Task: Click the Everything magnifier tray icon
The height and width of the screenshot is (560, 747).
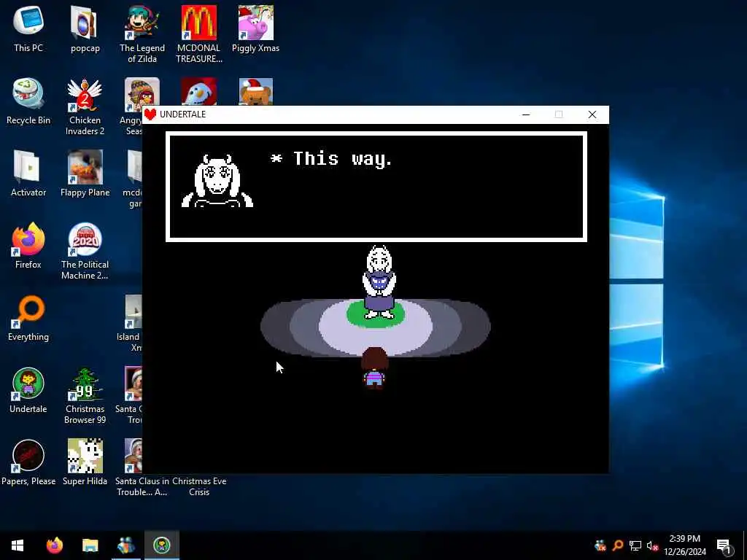Action: [x=618, y=545]
